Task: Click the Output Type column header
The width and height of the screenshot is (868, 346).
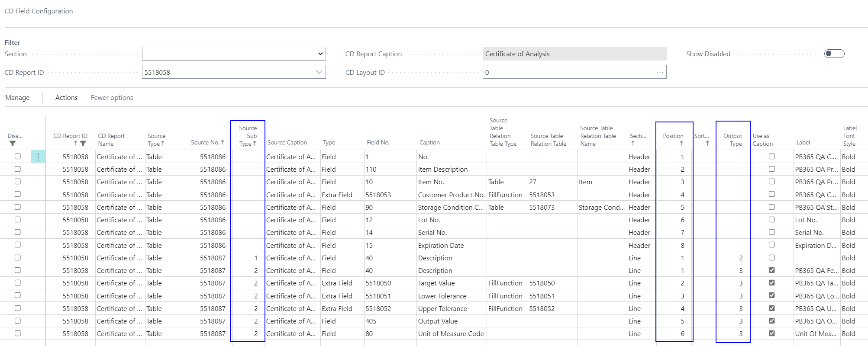Action: [x=732, y=140]
